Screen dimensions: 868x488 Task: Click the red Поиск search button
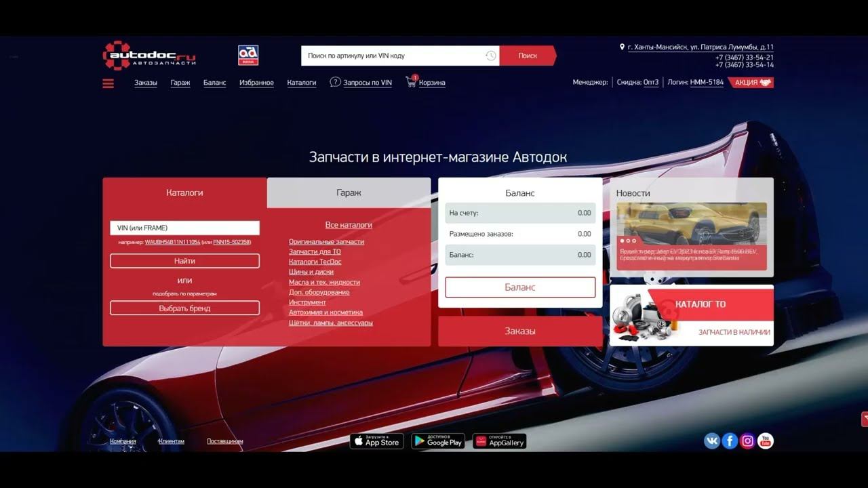pos(528,56)
